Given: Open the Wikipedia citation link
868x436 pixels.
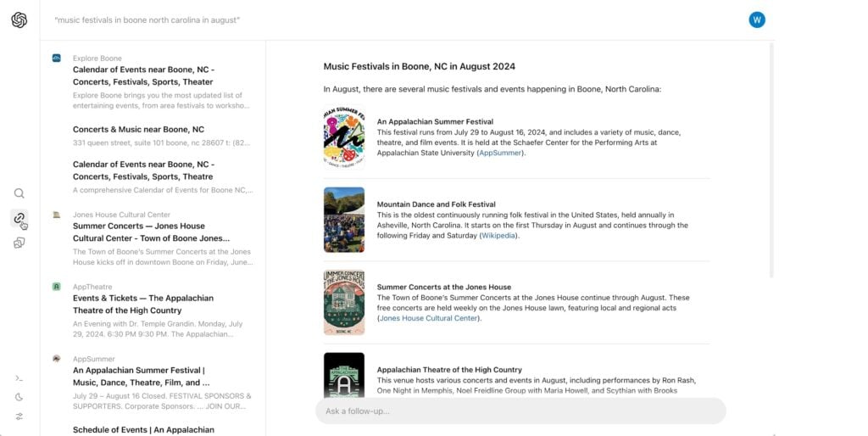Looking at the screenshot, I should [498, 236].
